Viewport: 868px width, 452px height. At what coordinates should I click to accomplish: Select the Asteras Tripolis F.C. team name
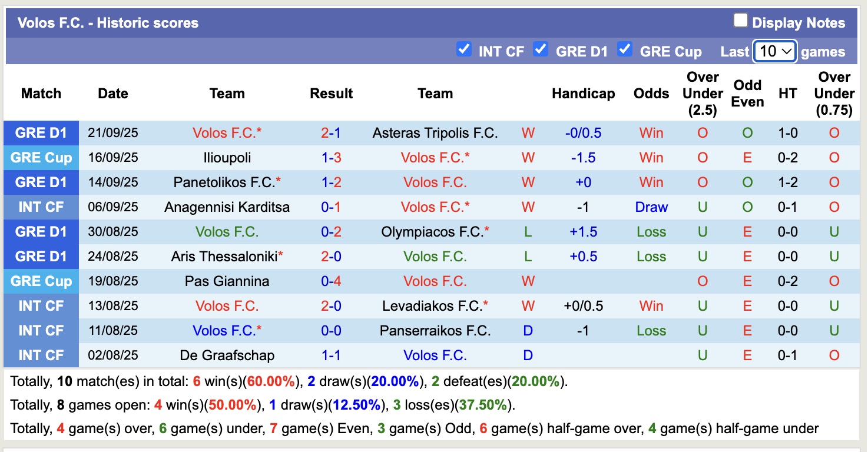435,132
